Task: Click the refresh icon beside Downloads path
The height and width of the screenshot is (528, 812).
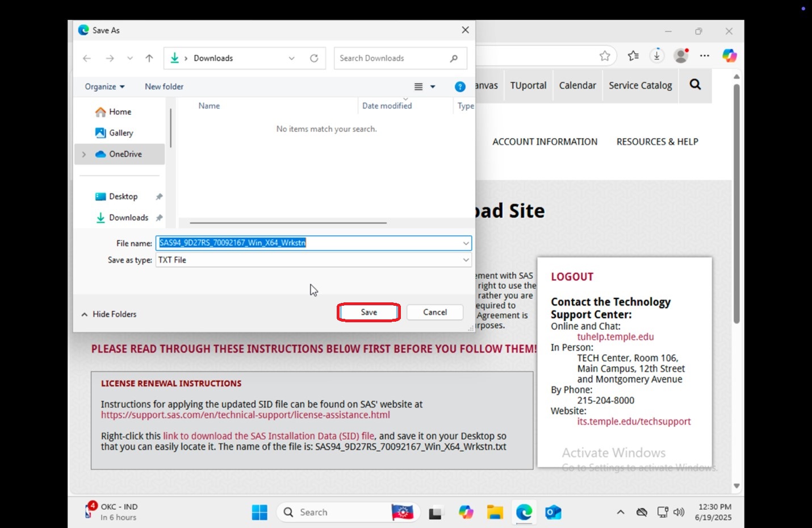Action: [x=314, y=58]
